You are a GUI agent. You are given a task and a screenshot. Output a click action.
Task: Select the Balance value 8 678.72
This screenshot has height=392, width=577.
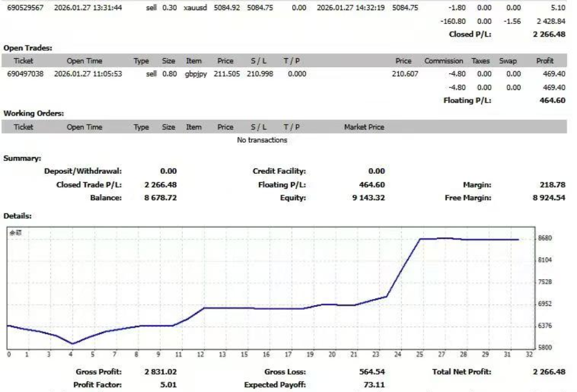click(x=161, y=198)
